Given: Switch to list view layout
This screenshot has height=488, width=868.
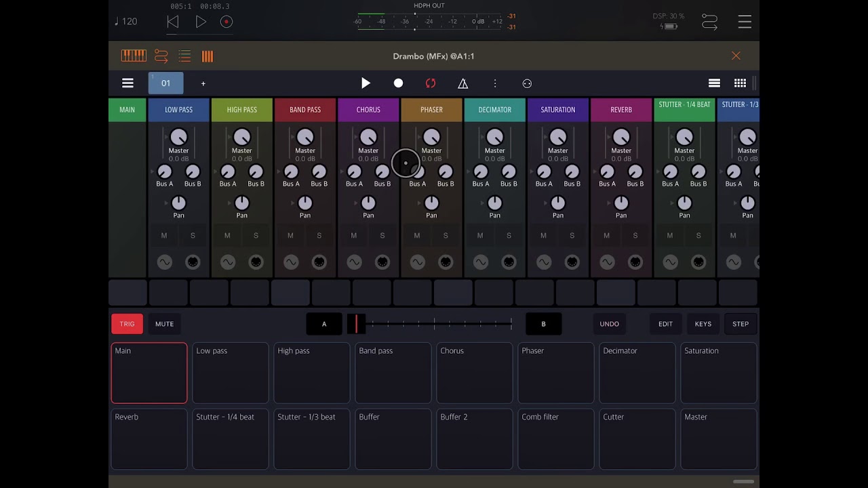Looking at the screenshot, I should 714,83.
